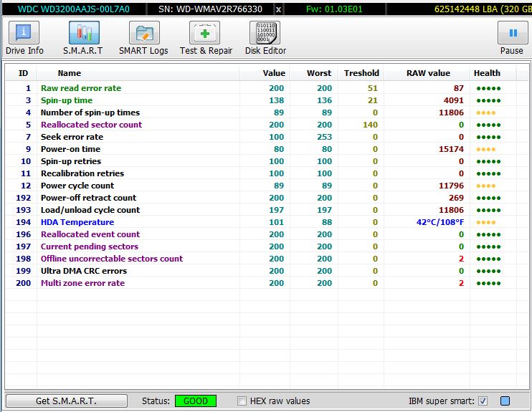Click RAW value 87 of Raw read error
The image size is (532, 412).
point(459,88)
